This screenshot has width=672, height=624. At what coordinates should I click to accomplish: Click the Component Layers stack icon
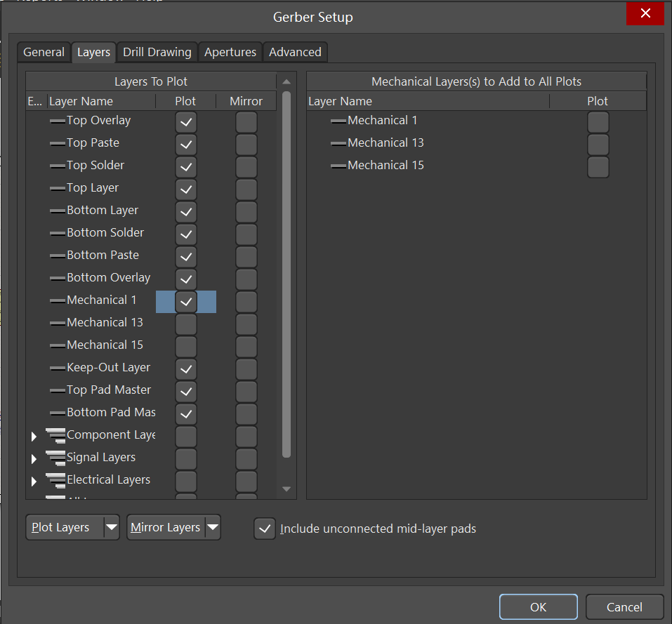coord(55,436)
